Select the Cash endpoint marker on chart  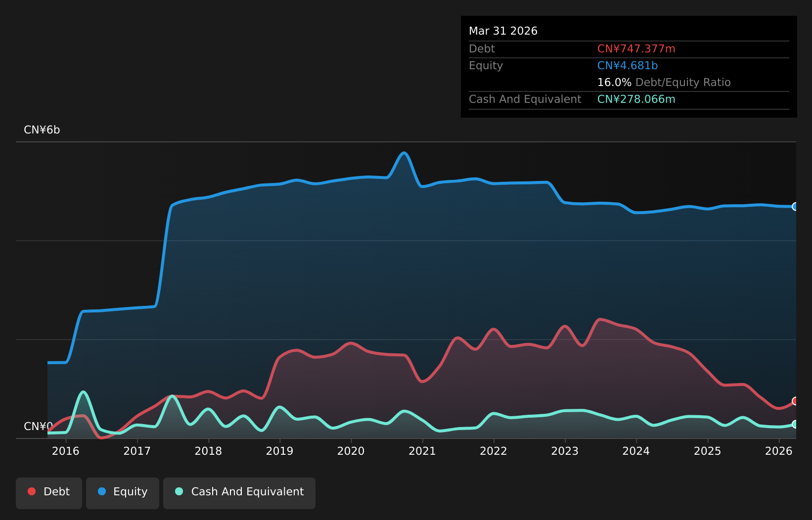click(x=795, y=424)
